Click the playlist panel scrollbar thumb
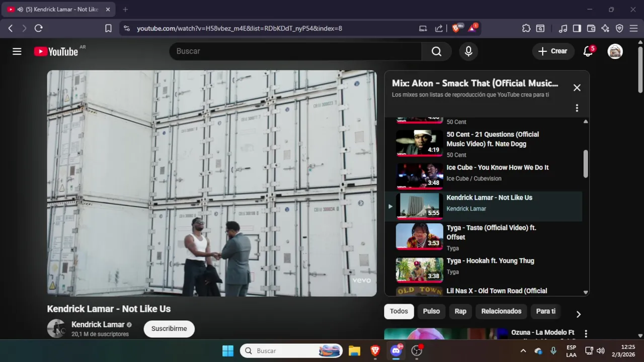644x362 pixels. tap(586, 163)
